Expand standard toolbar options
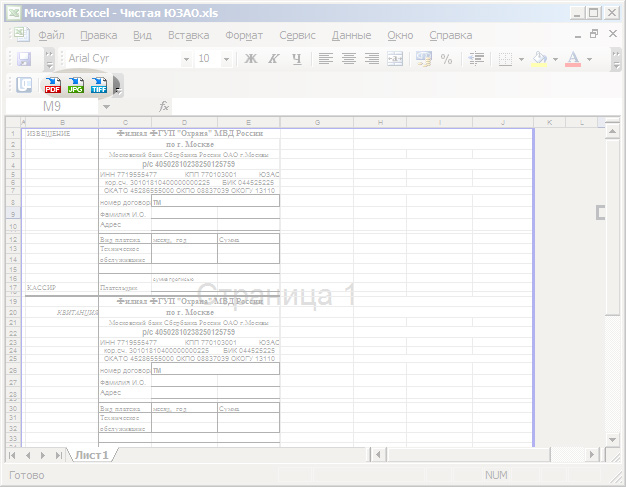The height and width of the screenshot is (487, 626). (x=49, y=59)
